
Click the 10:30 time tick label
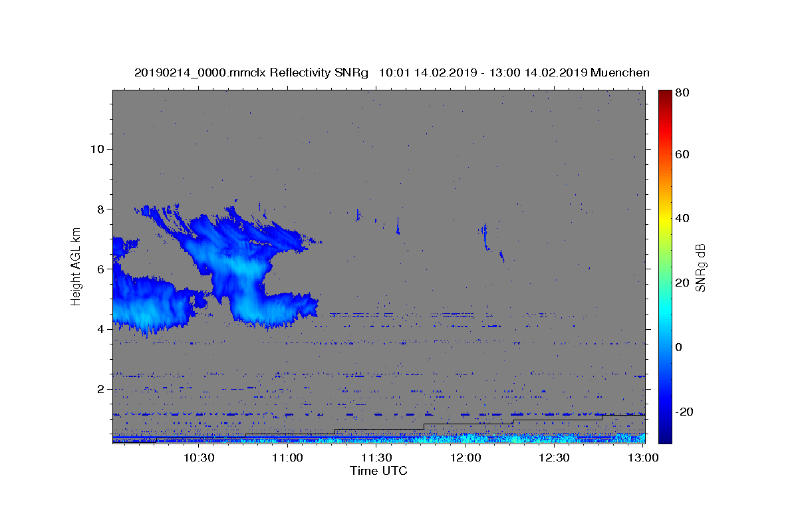point(198,458)
